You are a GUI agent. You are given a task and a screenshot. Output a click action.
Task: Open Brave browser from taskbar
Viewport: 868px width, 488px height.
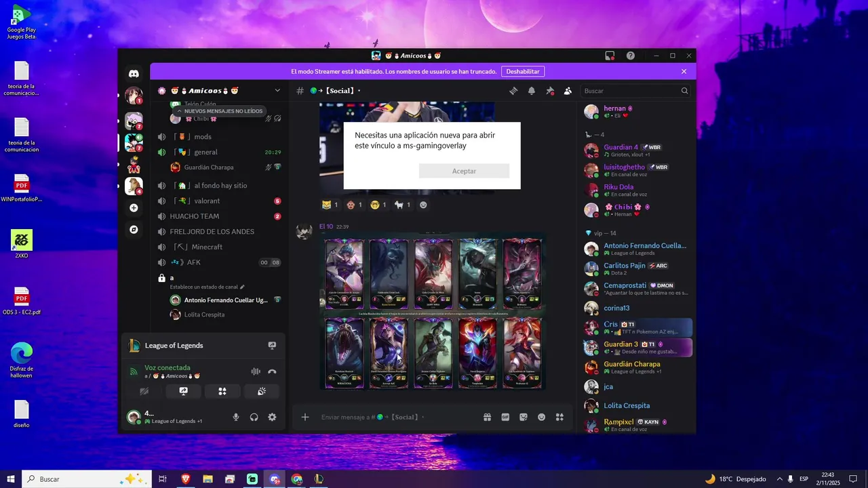[186, 479]
